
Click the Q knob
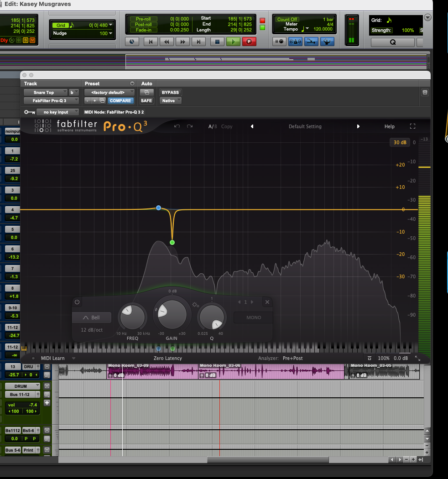coord(212,317)
